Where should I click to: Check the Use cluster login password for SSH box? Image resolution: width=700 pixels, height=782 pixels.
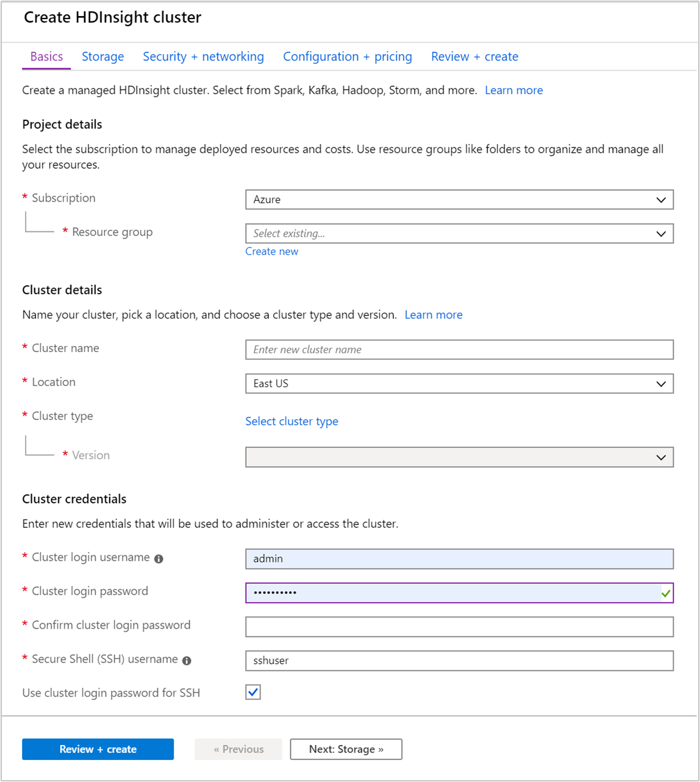coord(253,692)
